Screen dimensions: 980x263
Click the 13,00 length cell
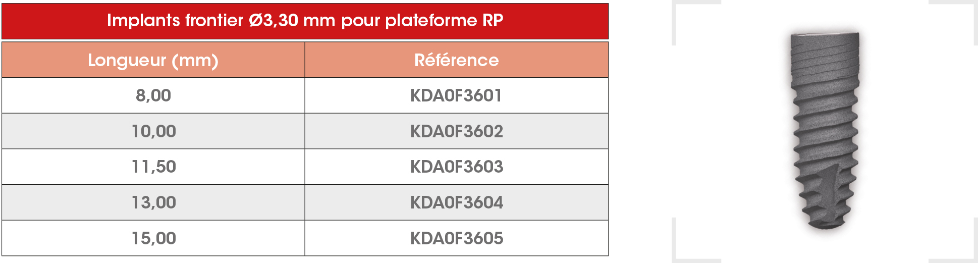[x=153, y=202]
